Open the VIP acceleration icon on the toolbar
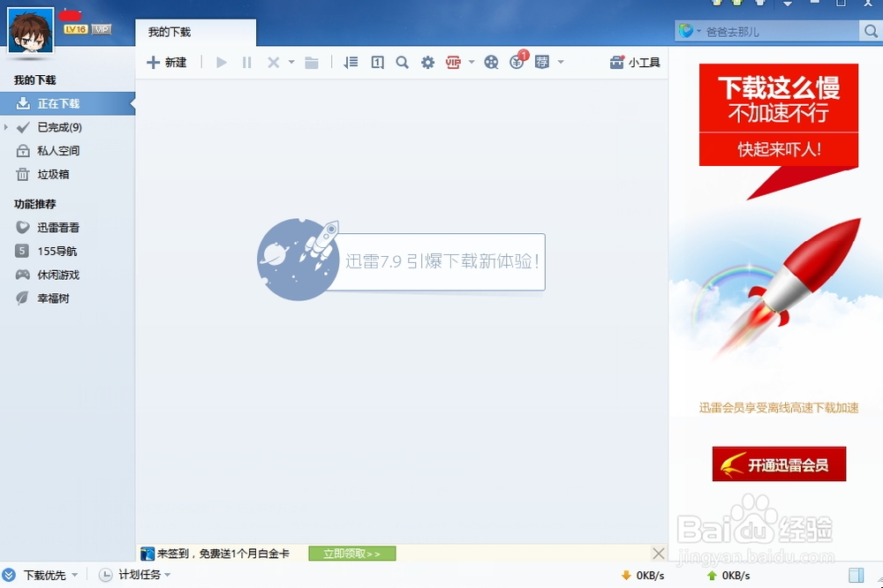 pos(454,62)
